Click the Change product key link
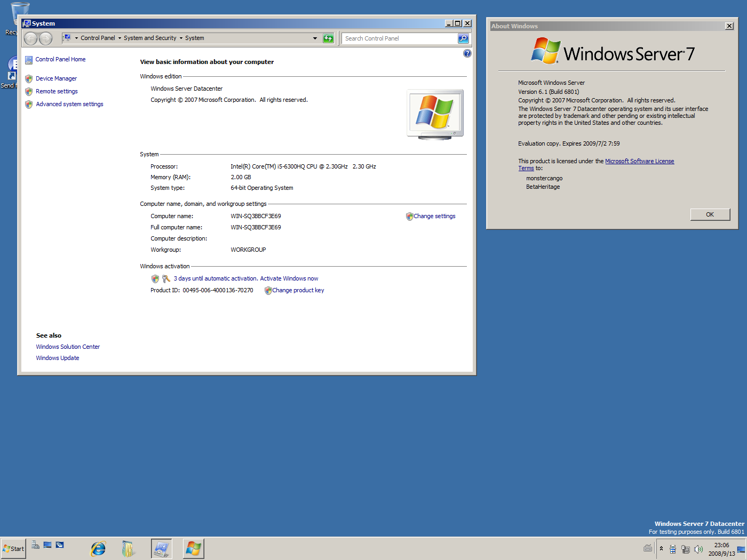Image resolution: width=747 pixels, height=560 pixels. (298, 291)
